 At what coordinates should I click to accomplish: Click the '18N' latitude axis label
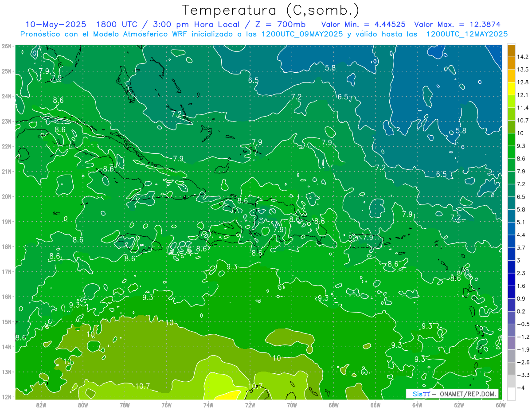click(x=7, y=246)
